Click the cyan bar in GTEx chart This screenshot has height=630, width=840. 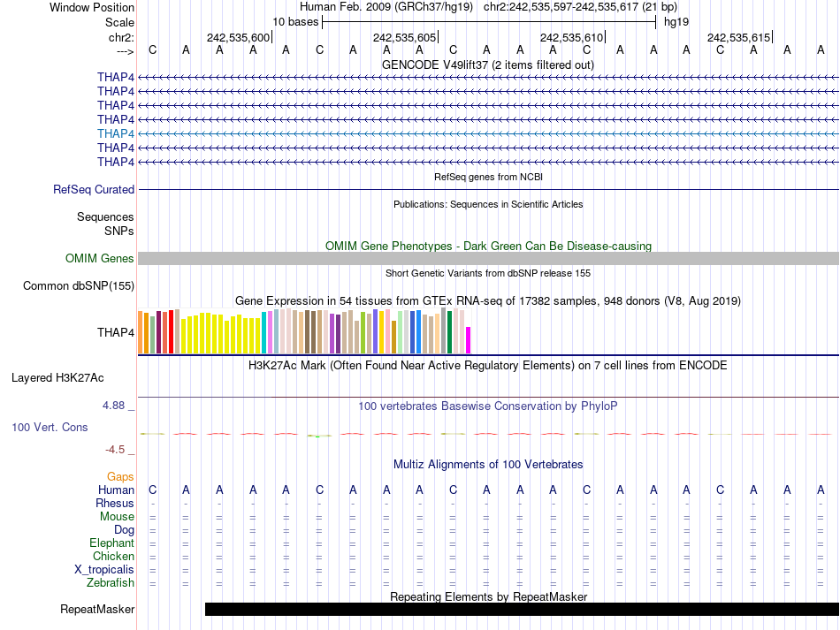[x=264, y=332]
